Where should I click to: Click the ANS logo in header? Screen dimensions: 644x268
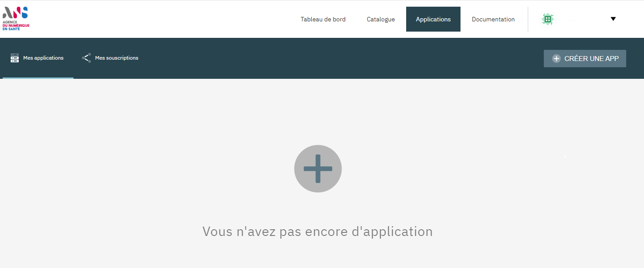pyautogui.click(x=15, y=13)
